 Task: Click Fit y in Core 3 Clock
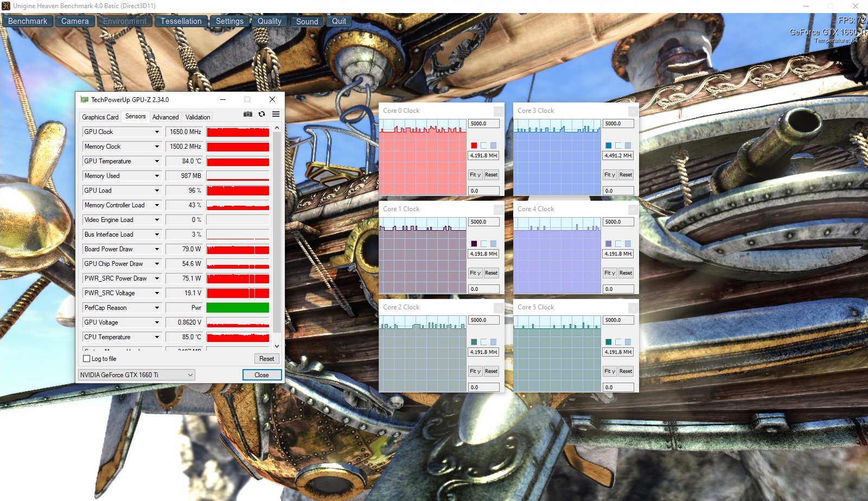(x=610, y=175)
